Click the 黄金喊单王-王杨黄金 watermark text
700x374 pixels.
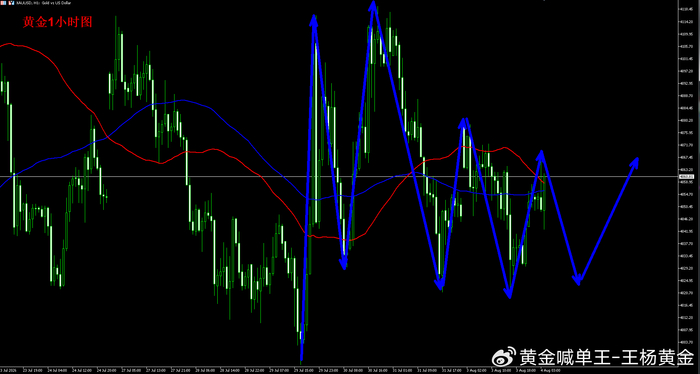(607, 357)
